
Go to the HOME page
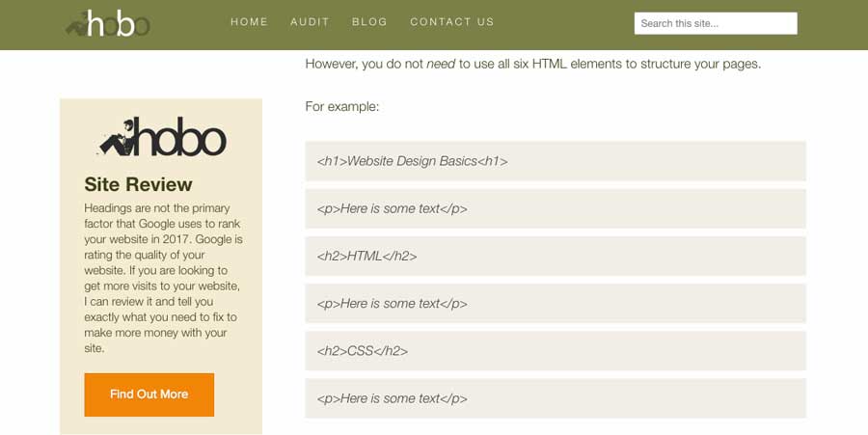(x=249, y=22)
